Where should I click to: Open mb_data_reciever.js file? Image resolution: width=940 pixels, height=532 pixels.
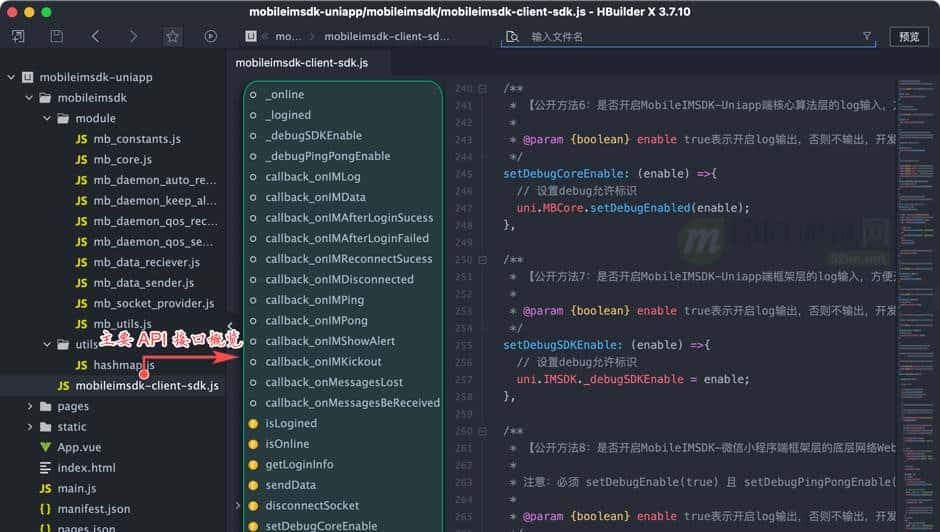pyautogui.click(x=146, y=262)
